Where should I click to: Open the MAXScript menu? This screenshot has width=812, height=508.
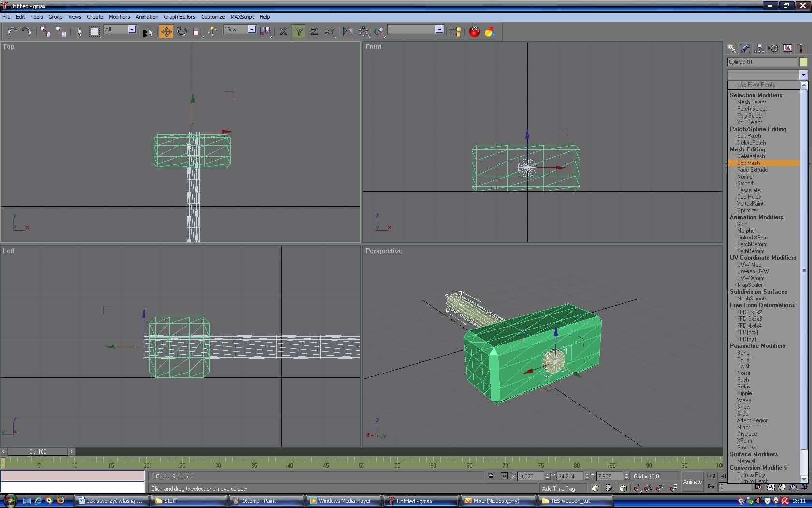pos(242,17)
